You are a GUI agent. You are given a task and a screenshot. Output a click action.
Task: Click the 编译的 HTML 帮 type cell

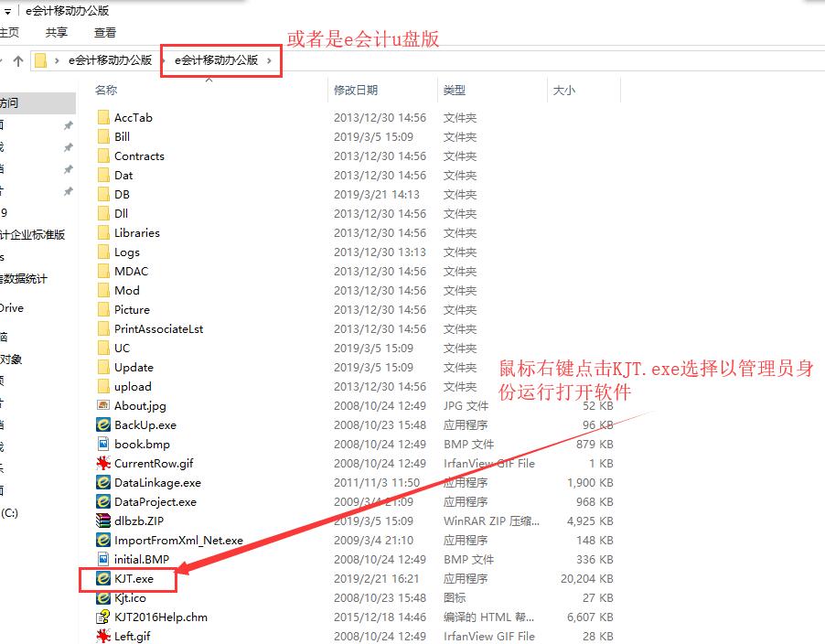[x=488, y=617]
